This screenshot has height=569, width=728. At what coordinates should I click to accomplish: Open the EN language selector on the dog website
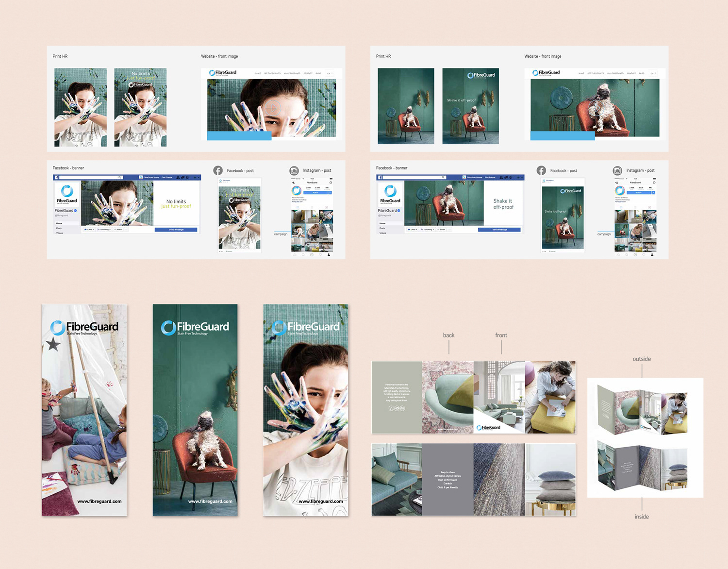coord(653,73)
